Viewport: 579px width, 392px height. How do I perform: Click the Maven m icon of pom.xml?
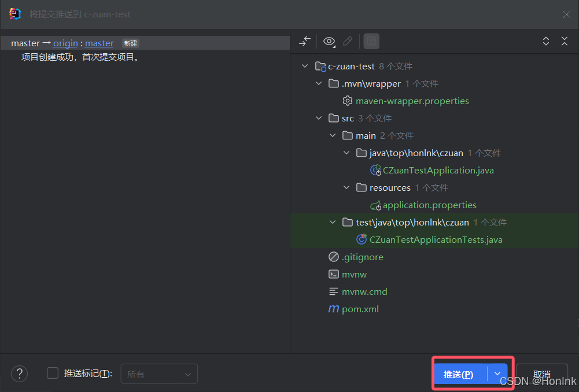coord(333,309)
